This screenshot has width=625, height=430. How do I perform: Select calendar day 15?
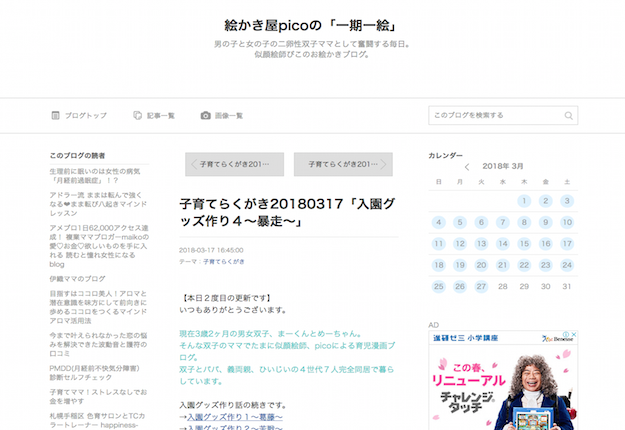524,243
